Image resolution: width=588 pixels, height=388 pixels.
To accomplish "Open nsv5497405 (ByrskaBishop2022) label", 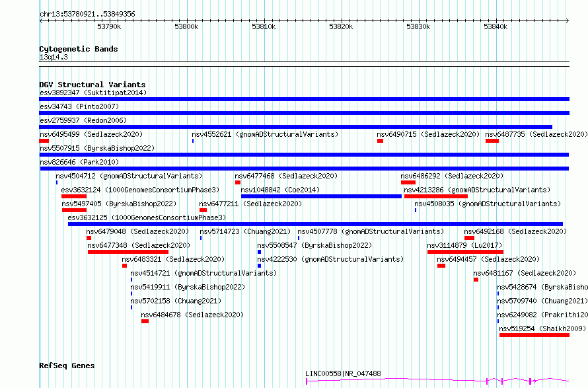I will click(x=119, y=204).
